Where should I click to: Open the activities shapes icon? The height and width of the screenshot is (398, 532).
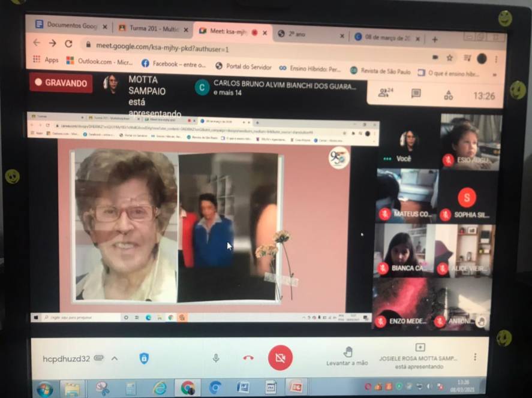tap(448, 95)
